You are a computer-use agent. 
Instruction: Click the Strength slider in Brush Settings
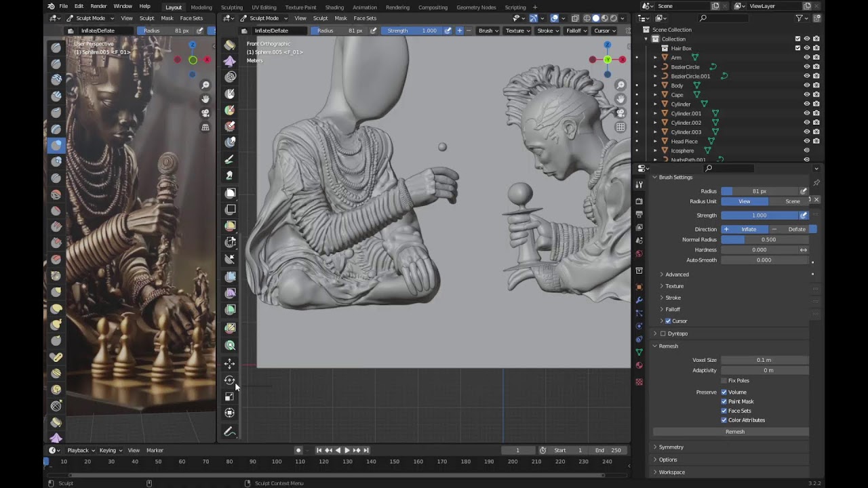(759, 216)
